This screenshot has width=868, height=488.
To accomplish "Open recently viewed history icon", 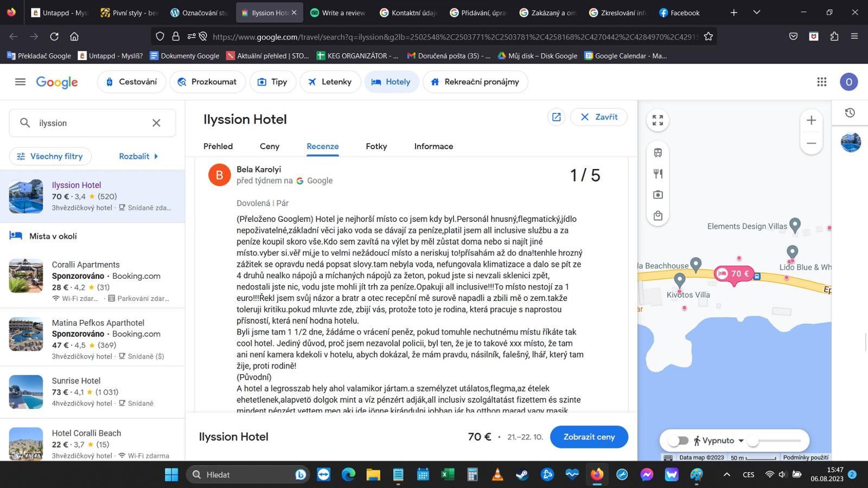I will (x=850, y=113).
